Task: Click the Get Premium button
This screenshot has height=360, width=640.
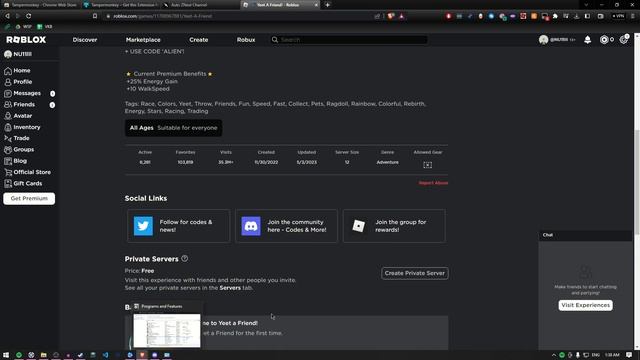Action: tap(29, 198)
